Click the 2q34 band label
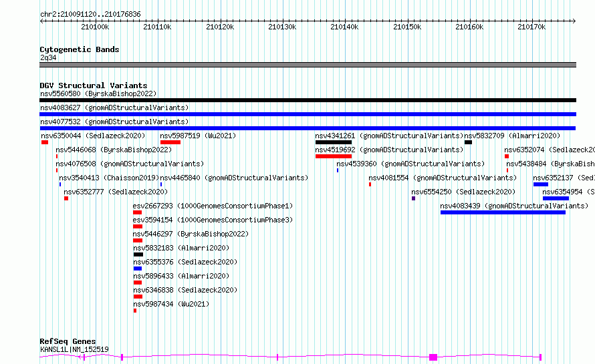Viewport: 595px width, 364px height. tap(48, 57)
